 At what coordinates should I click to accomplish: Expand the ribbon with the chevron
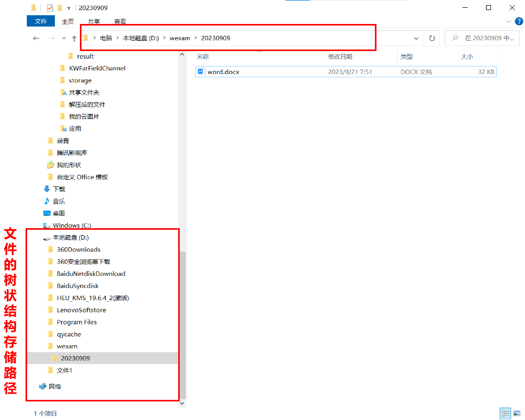508,21
